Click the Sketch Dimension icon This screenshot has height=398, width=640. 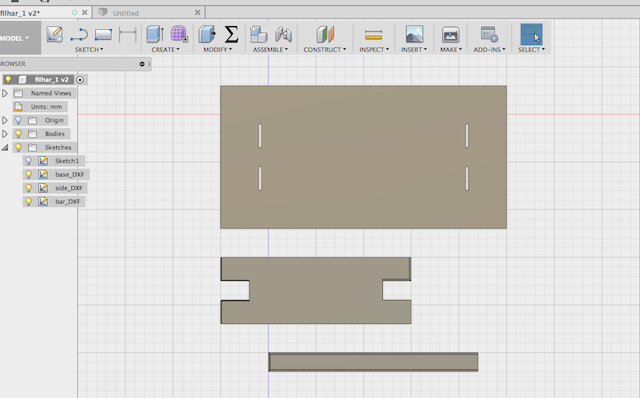pos(127,35)
